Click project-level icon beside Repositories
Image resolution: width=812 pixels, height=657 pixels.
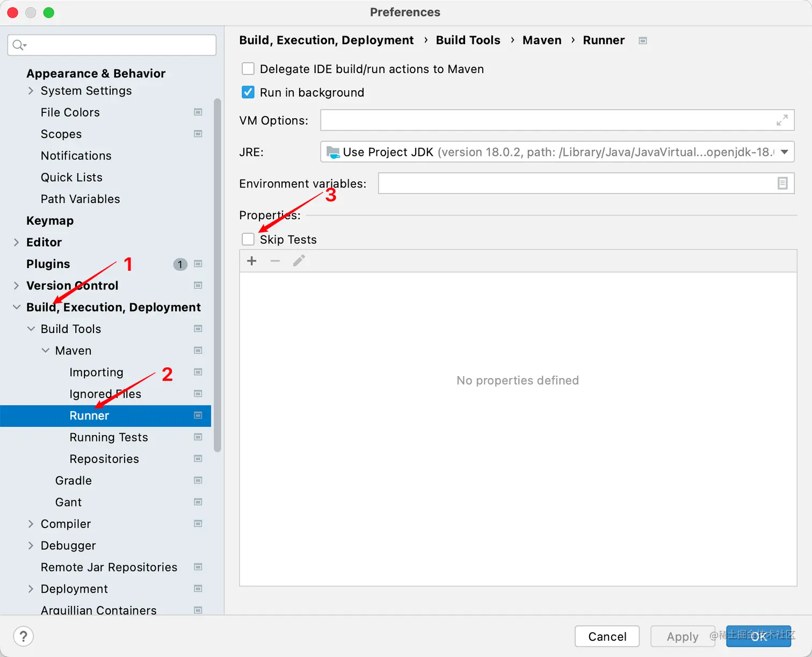tap(198, 459)
